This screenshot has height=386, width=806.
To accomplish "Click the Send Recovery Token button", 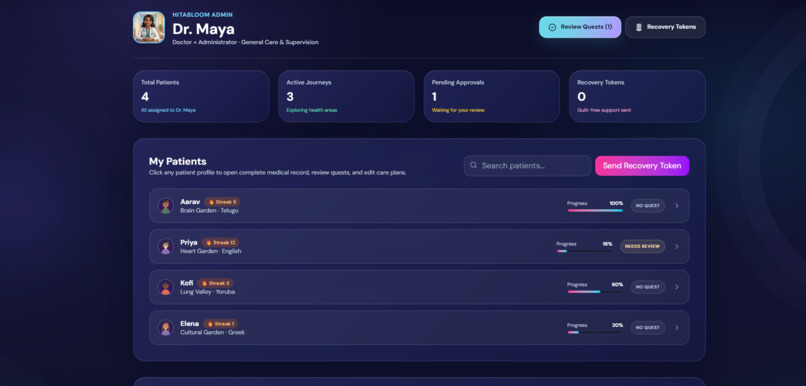I will pos(642,166).
